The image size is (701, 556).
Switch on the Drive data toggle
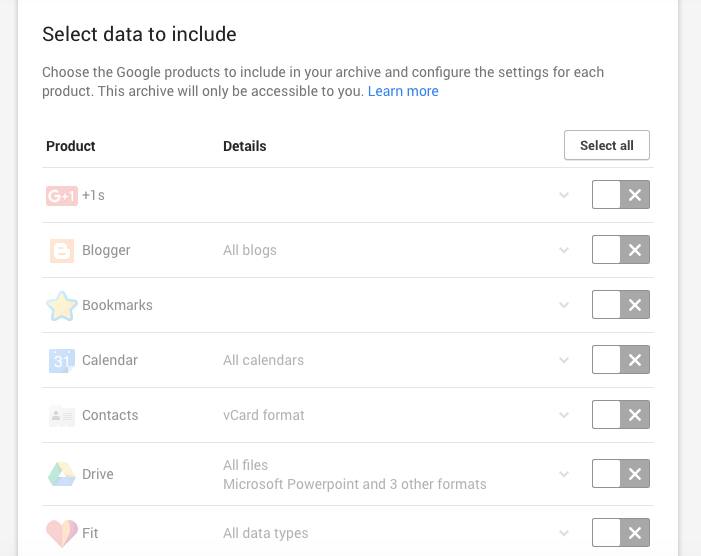point(621,474)
